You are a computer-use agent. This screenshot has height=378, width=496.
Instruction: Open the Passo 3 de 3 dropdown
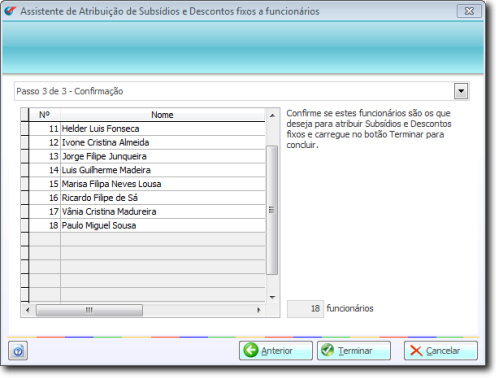461,91
